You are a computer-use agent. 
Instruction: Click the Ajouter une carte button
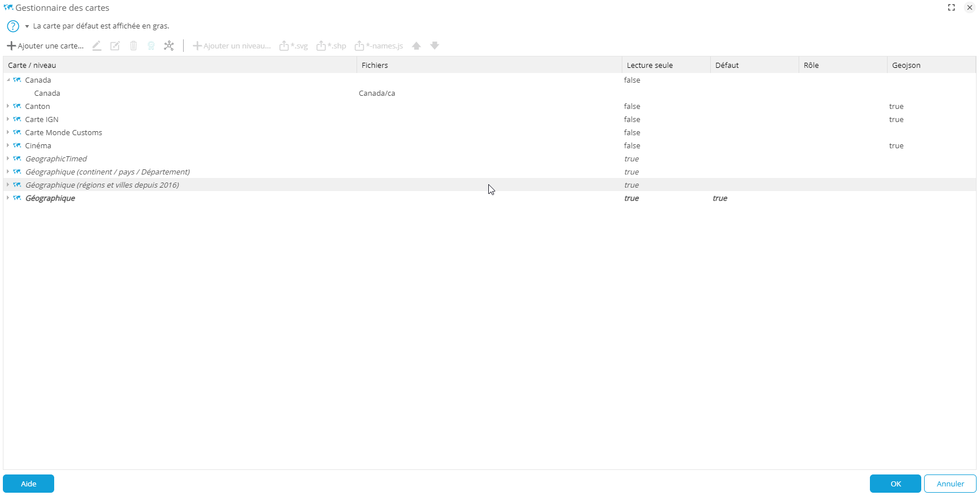(x=45, y=46)
